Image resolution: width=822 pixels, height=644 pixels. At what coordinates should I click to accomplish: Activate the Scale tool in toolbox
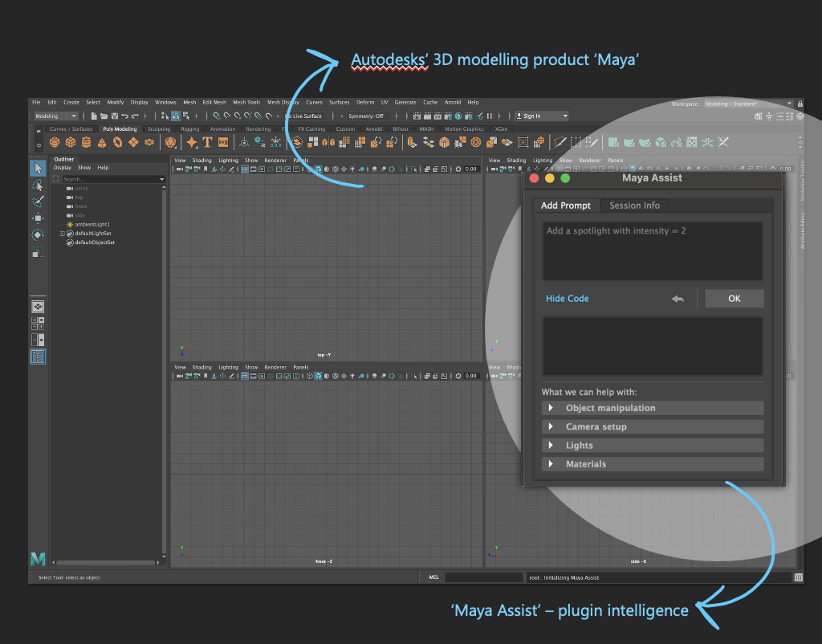coord(38,252)
